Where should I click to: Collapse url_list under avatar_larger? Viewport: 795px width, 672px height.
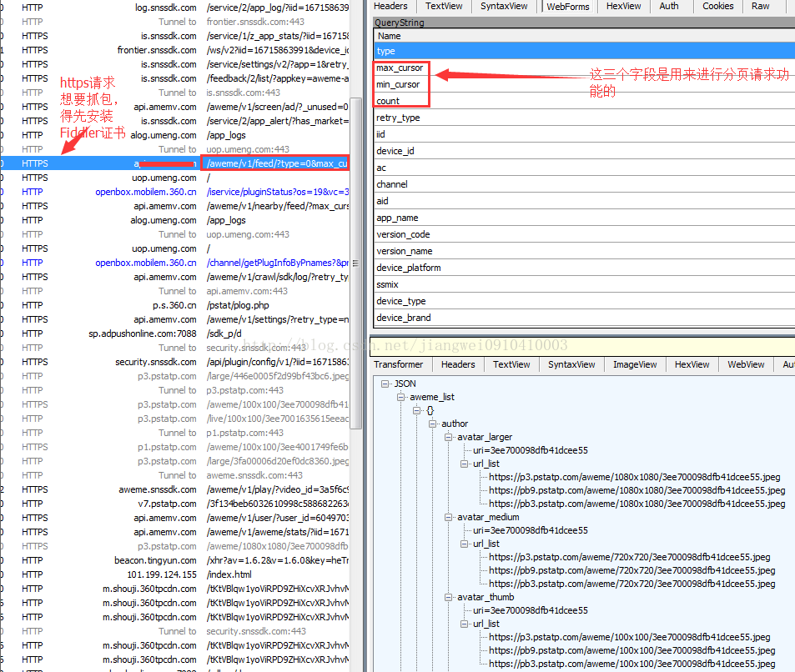(464, 464)
